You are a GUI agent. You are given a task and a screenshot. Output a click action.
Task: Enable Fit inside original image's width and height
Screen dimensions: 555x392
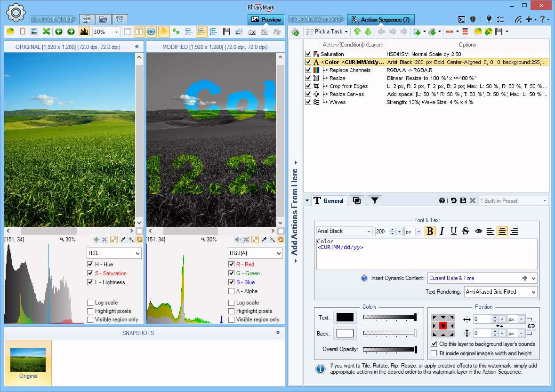point(434,353)
